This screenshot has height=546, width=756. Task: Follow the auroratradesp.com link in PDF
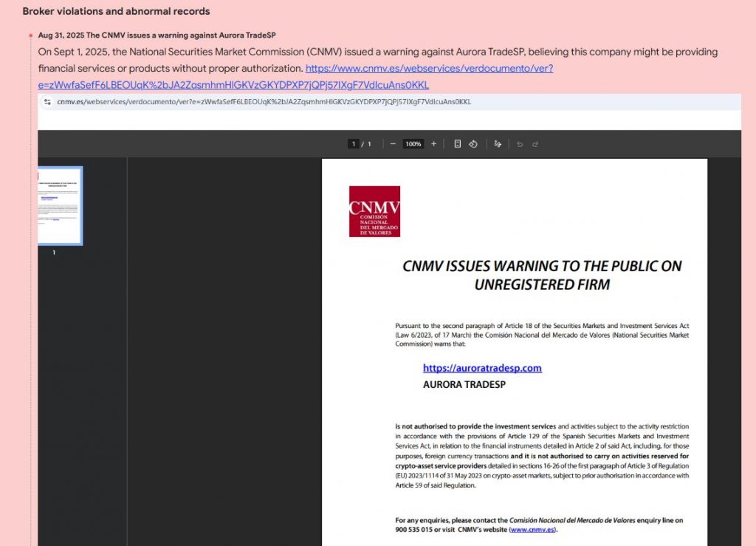point(482,368)
